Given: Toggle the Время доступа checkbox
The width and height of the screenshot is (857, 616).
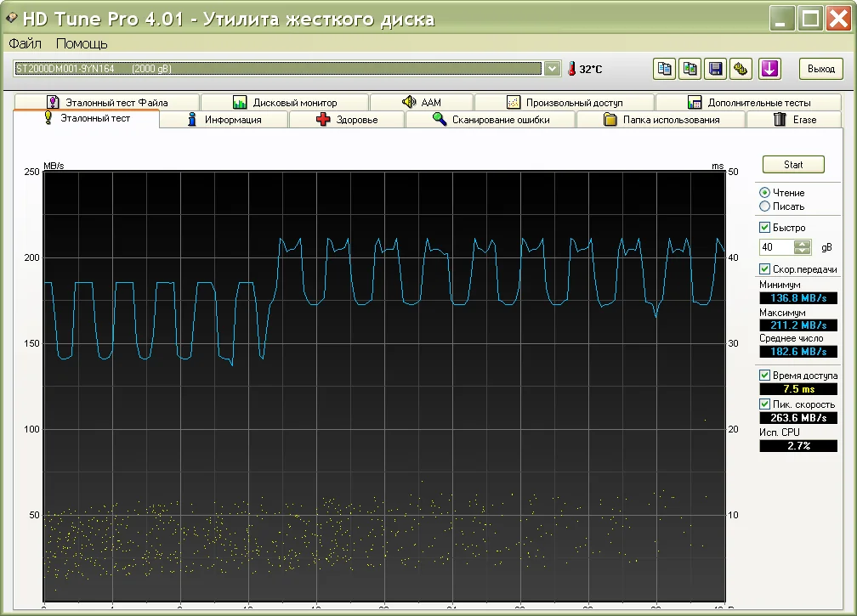Looking at the screenshot, I should (765, 376).
